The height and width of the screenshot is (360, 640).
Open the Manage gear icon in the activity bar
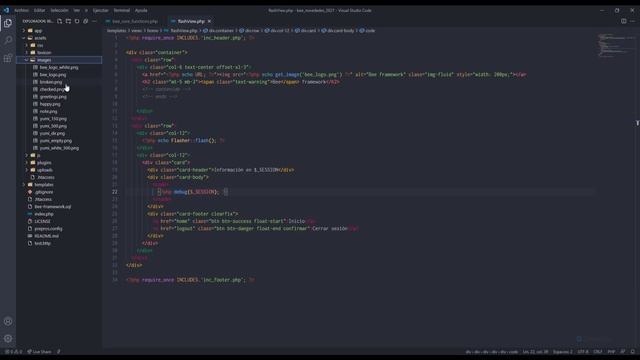coord(8,338)
